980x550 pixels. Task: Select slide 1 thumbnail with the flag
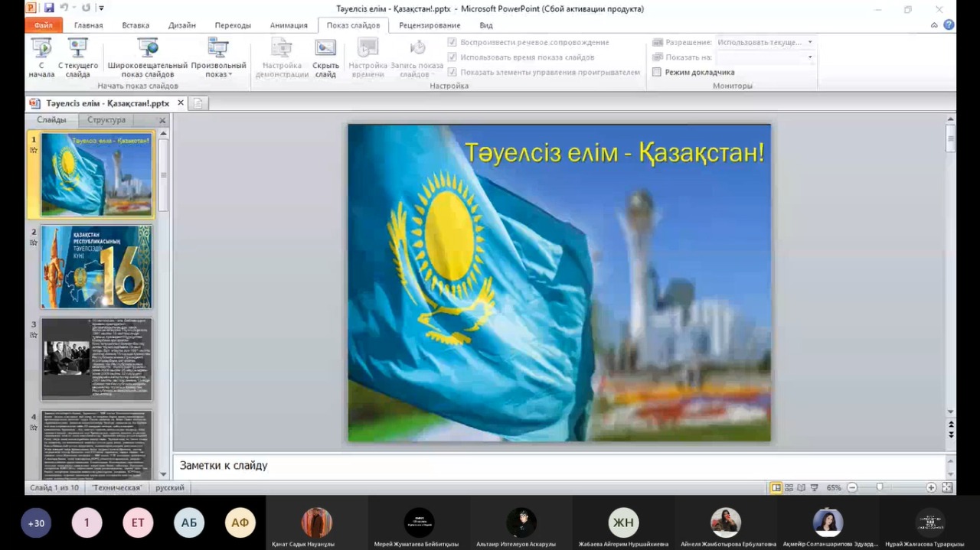(x=96, y=174)
